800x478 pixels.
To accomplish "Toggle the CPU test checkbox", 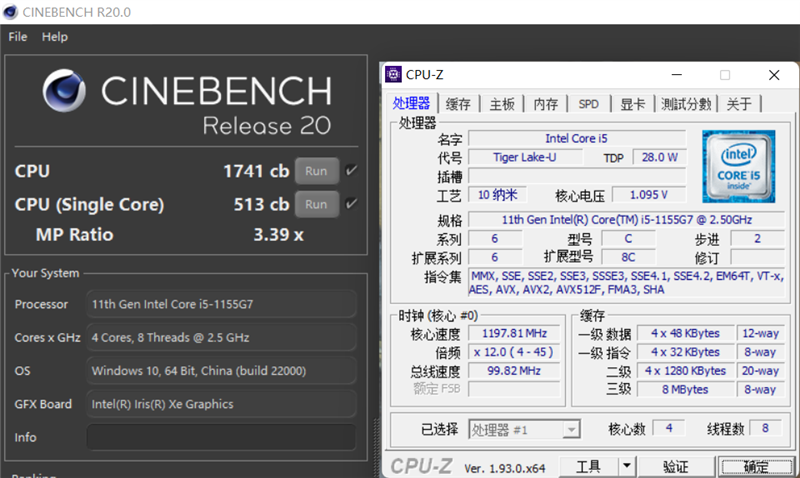I will (351, 171).
